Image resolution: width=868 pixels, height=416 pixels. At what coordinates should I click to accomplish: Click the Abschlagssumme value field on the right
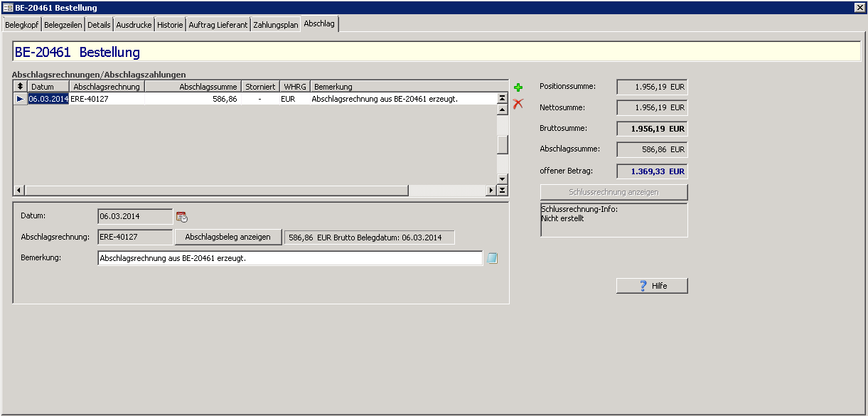click(652, 149)
